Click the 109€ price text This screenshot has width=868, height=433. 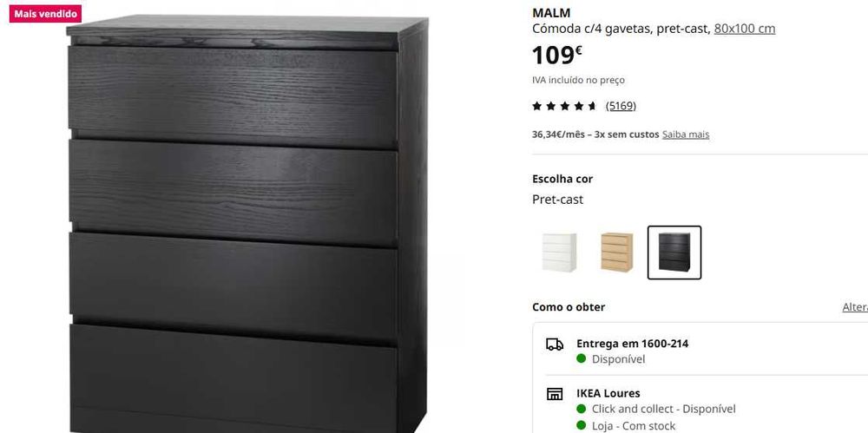tap(557, 56)
